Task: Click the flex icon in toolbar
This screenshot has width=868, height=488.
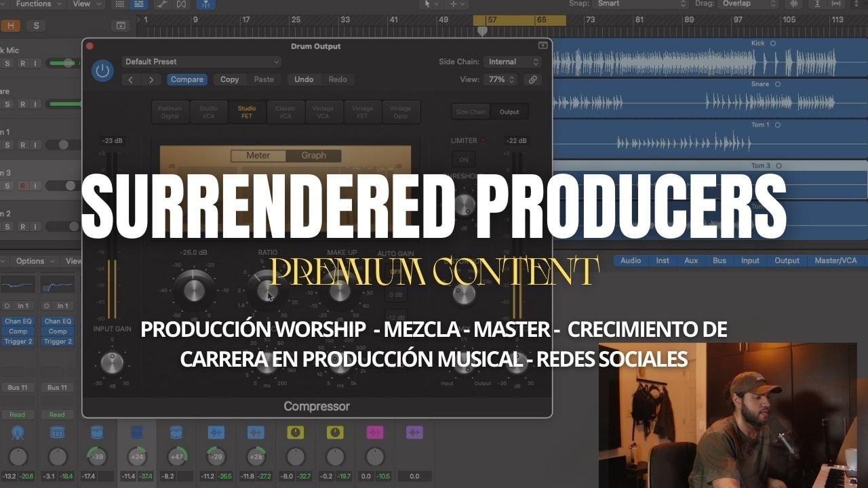Action: (181, 4)
